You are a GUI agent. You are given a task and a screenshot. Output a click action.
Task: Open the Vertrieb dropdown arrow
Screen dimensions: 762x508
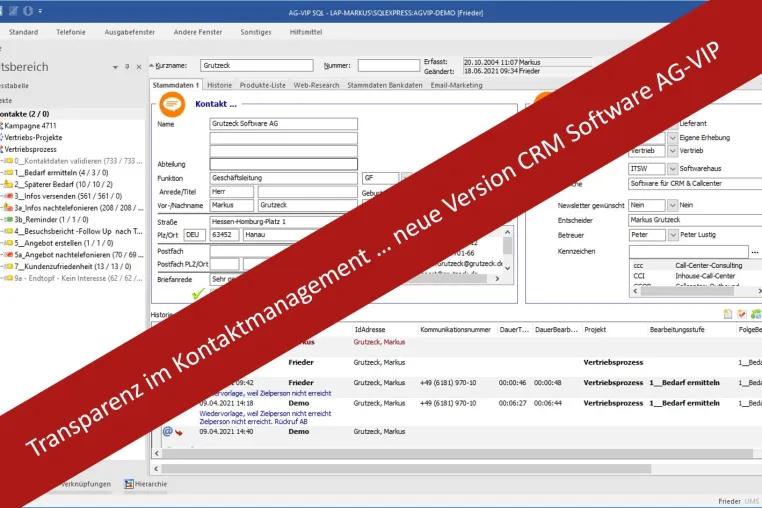tap(672, 151)
